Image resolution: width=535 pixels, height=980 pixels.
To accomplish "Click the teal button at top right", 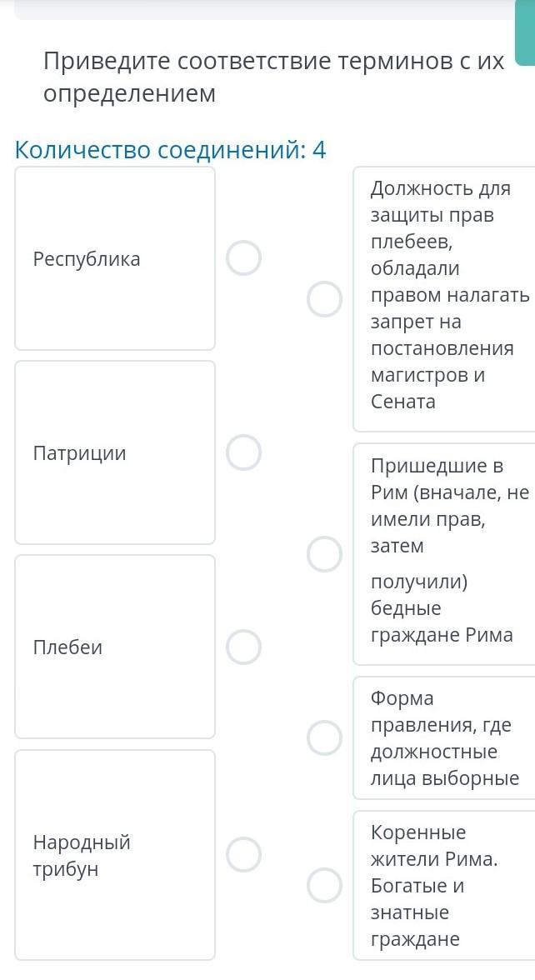I will click(525, 33).
